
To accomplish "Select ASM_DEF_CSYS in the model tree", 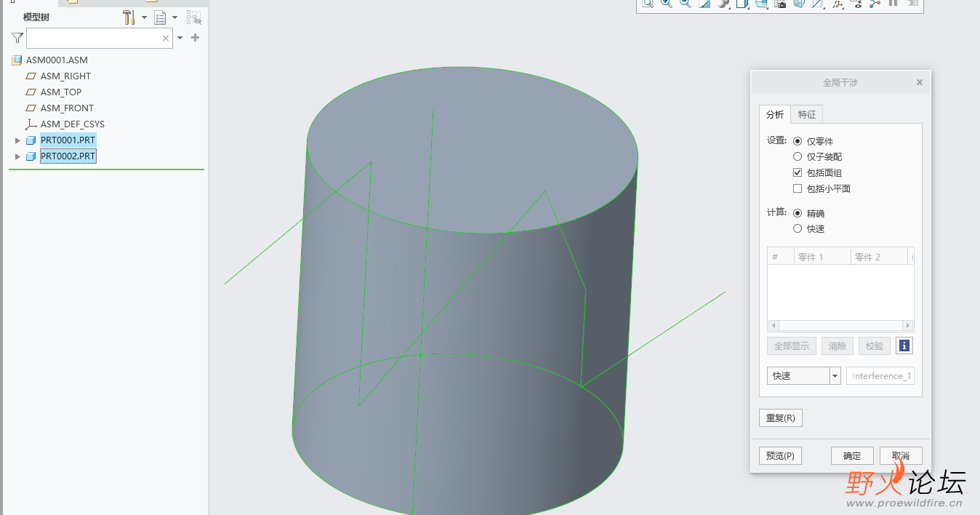I will pos(73,124).
